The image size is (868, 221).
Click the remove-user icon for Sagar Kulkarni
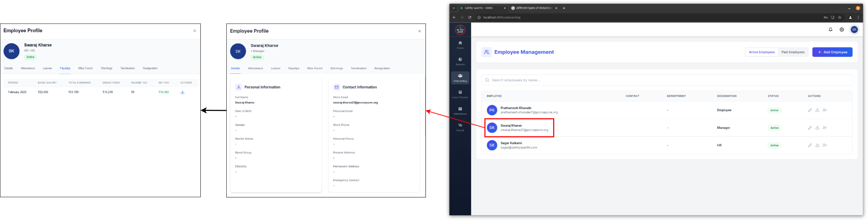(825, 145)
